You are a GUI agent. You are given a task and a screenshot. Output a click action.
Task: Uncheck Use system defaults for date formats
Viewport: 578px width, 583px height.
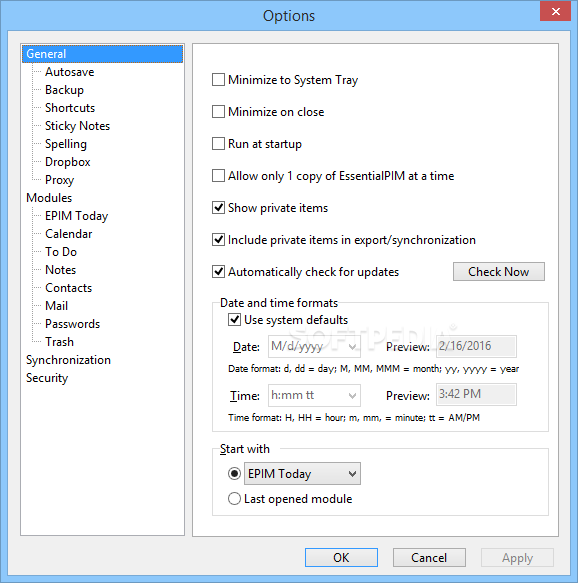[x=234, y=320]
